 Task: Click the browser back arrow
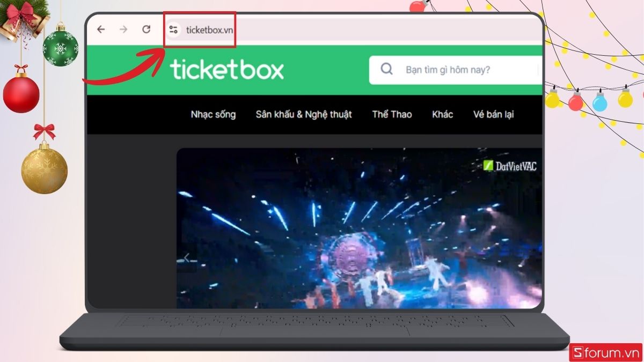(101, 30)
